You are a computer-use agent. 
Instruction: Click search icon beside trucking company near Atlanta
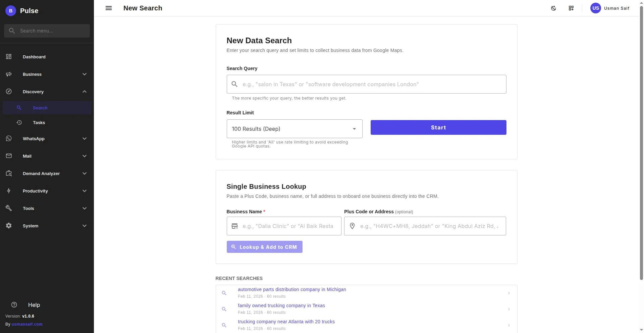tap(224, 325)
